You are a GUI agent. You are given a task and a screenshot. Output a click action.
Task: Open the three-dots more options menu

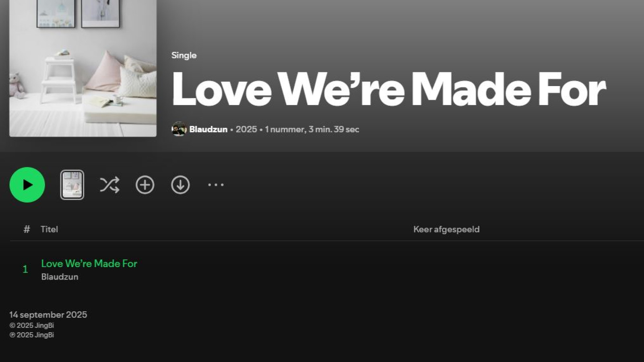click(216, 185)
